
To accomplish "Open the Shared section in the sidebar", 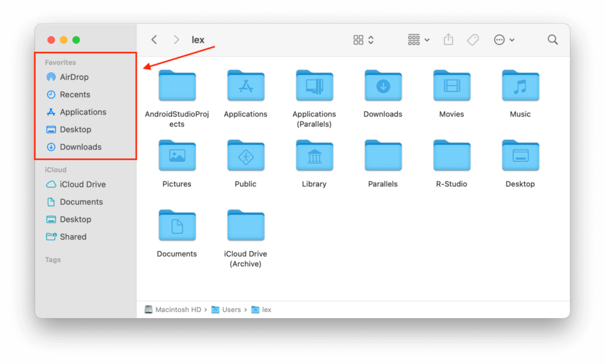I will click(x=73, y=237).
